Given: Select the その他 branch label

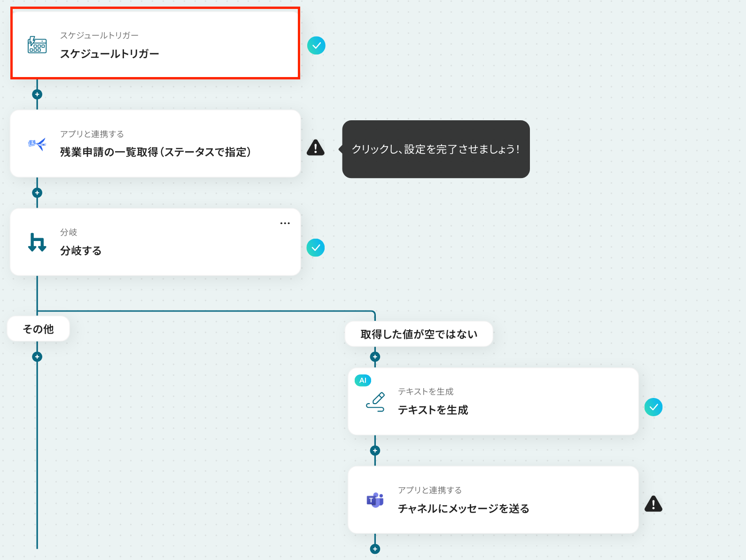Looking at the screenshot, I should pyautogui.click(x=39, y=329).
